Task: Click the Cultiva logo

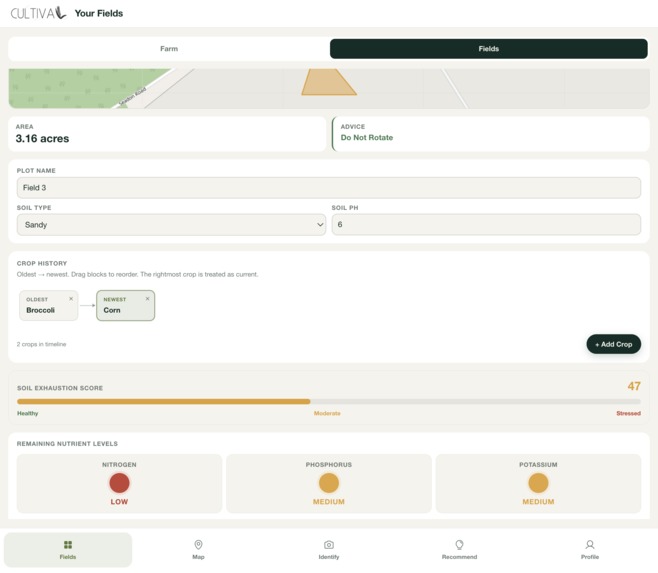Action: point(38,13)
